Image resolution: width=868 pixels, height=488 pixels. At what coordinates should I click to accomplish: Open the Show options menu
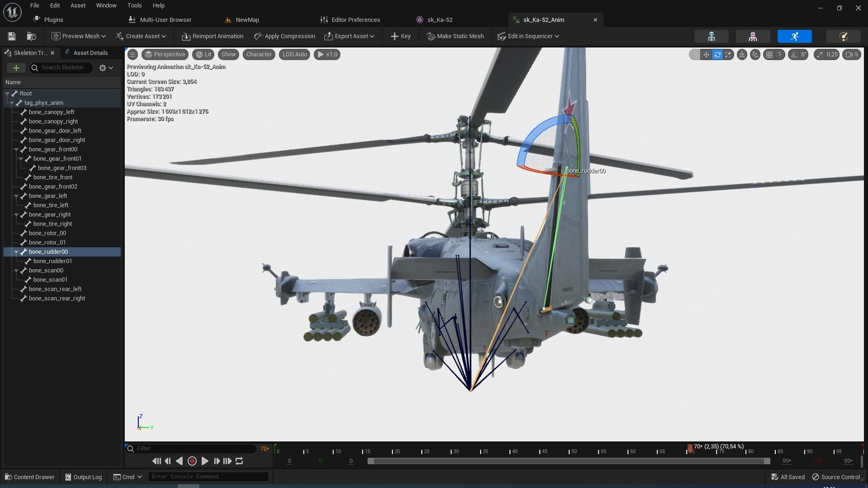pyautogui.click(x=228, y=54)
